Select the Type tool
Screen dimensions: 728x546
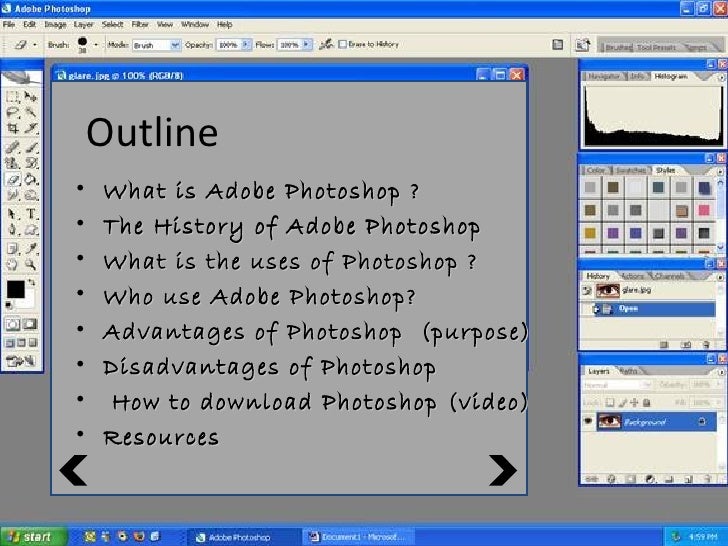[31, 214]
